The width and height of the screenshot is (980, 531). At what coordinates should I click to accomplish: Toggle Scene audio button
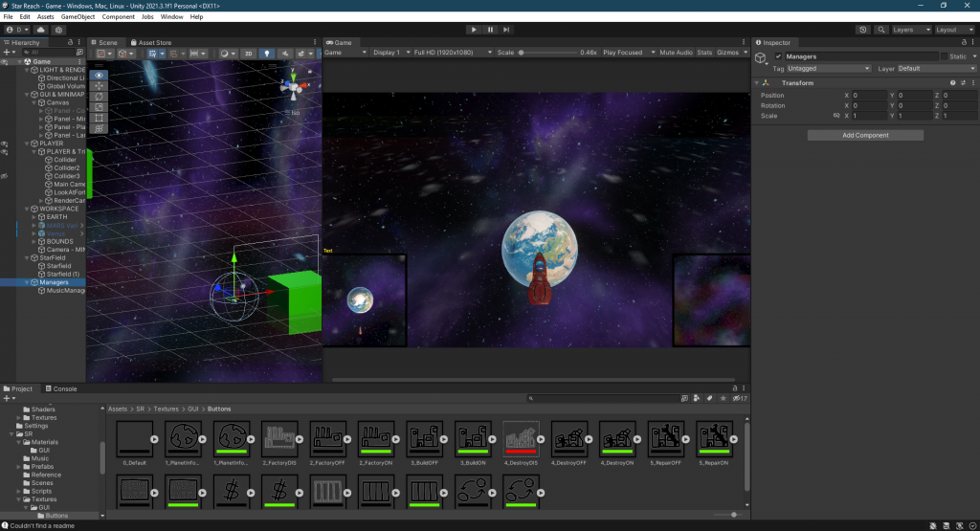285,54
